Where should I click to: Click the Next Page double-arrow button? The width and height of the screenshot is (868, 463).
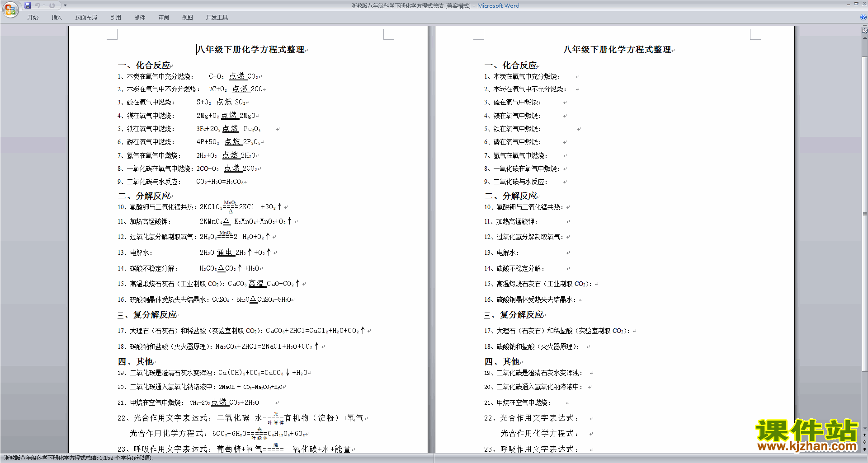(864, 449)
